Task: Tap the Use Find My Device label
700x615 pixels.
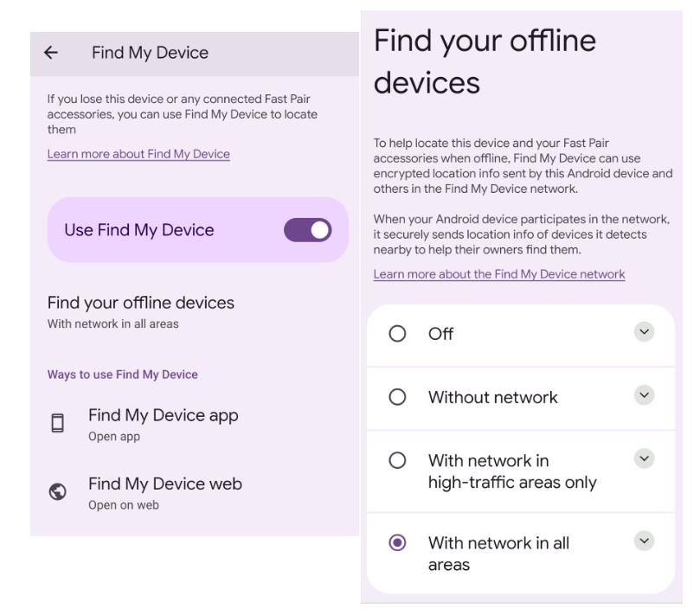Action: point(138,230)
